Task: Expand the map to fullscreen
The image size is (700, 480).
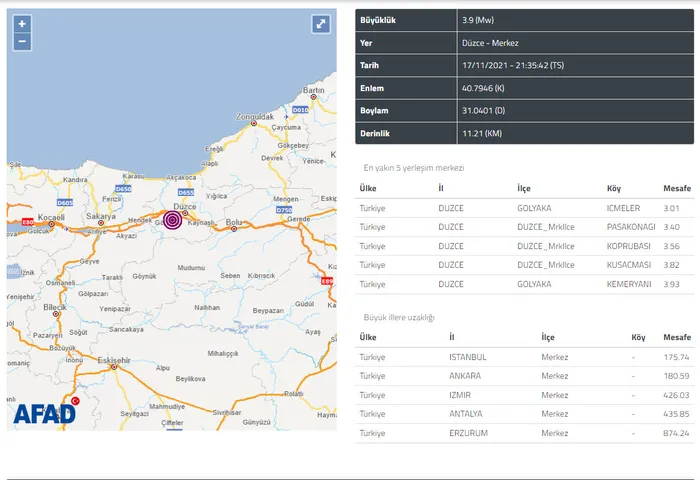Action: pos(320,24)
